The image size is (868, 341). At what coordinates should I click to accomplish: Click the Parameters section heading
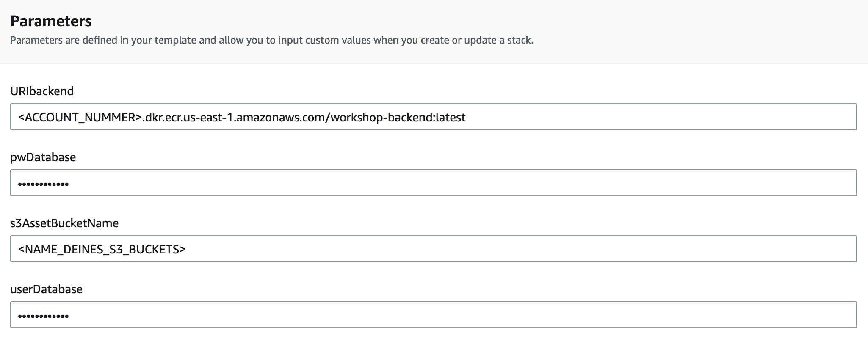51,21
